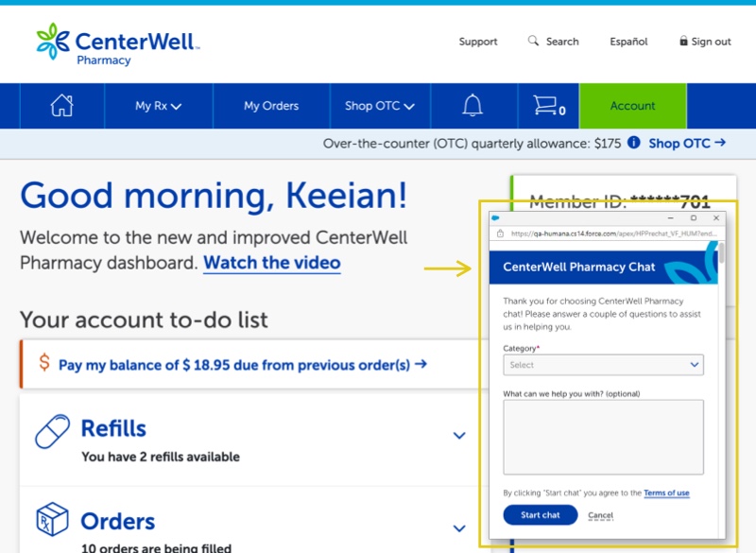Click the chat window's Salesforce cloud icon
Viewport: 756px width, 553px height.
(495, 218)
